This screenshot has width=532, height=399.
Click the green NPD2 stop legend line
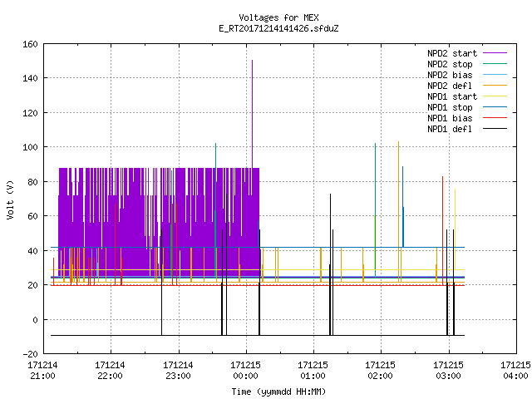click(495, 64)
